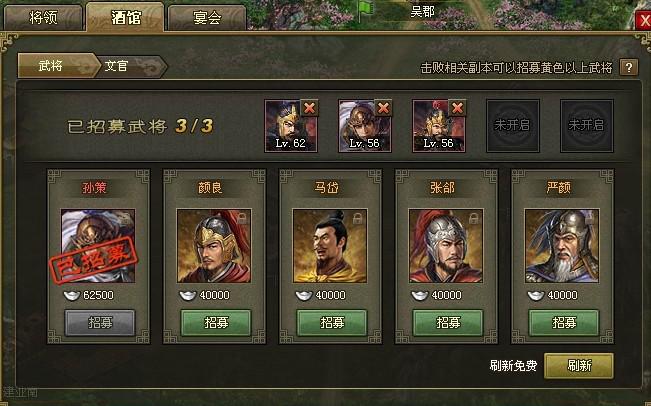The height and width of the screenshot is (406, 651).
Task: Click the first locked 未开启 slot
Action: click(x=513, y=125)
